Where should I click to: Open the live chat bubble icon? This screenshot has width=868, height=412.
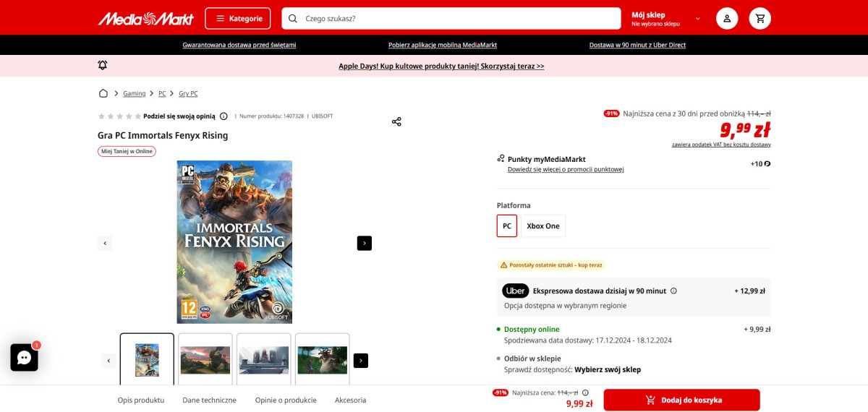24,357
